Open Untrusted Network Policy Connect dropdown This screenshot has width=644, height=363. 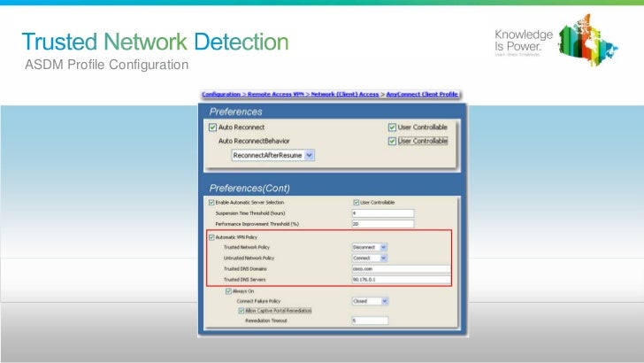pyautogui.click(x=369, y=258)
